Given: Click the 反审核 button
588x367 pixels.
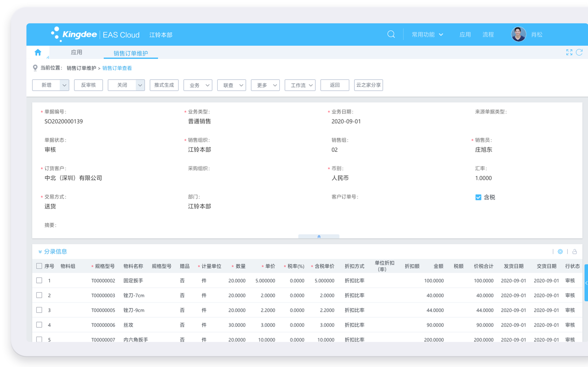Looking at the screenshot, I should 88,85.
